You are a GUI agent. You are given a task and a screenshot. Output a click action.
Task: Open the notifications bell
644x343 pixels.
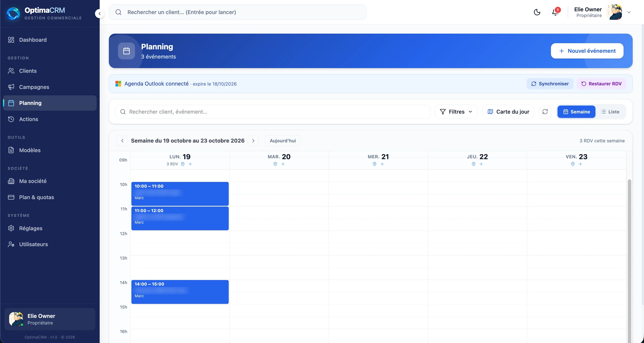click(555, 12)
